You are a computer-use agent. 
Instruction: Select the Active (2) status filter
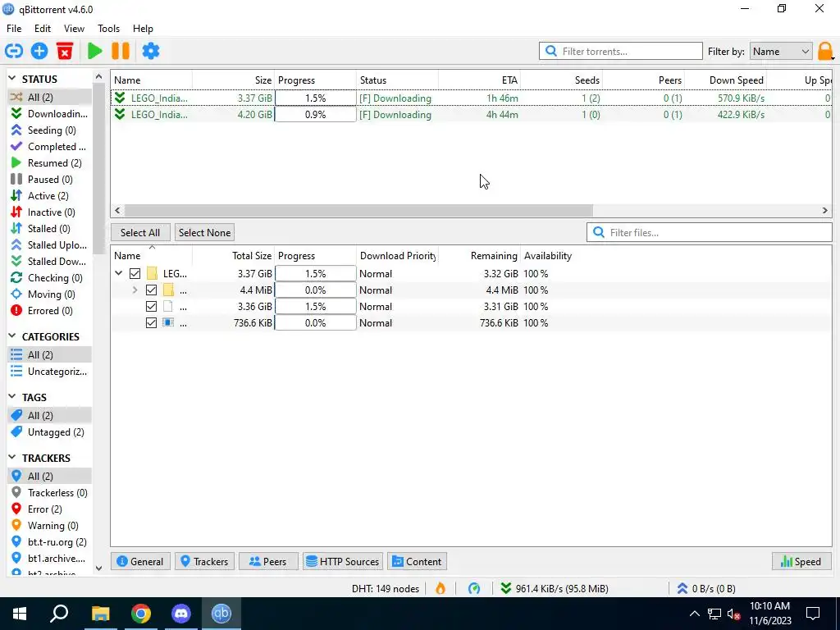(x=50, y=196)
